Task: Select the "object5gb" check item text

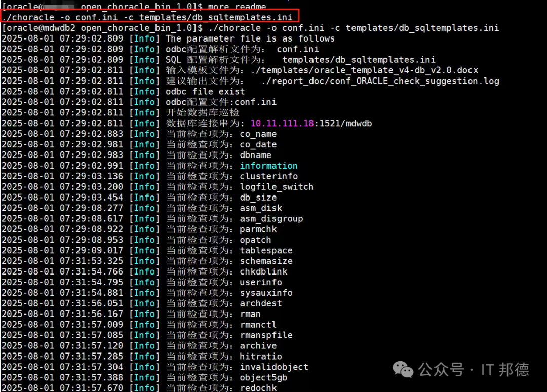Action: pyautogui.click(x=263, y=377)
